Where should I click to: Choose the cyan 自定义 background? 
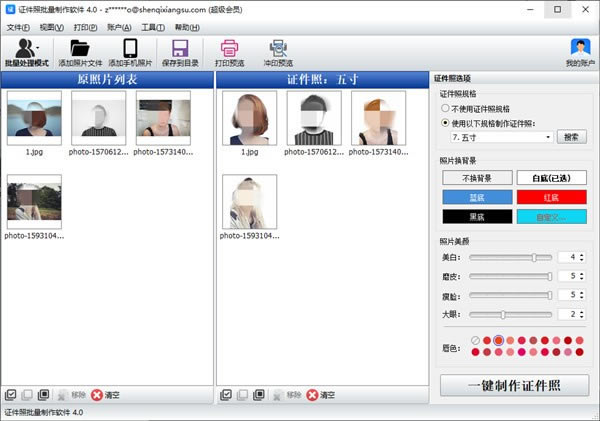[551, 217]
